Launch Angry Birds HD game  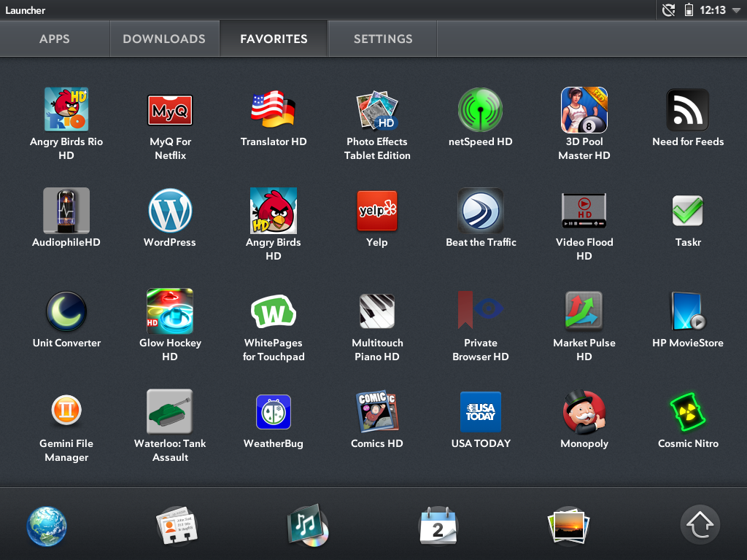[x=274, y=210]
